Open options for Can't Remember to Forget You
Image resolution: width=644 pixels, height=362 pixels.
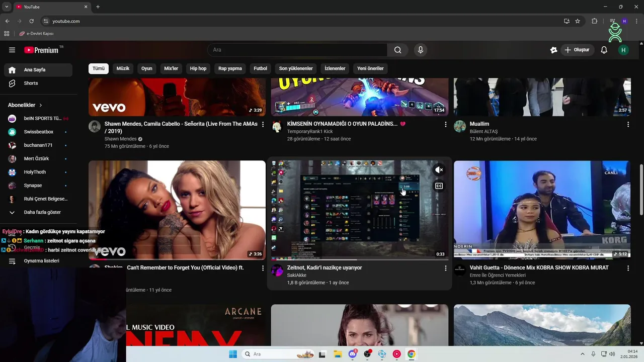[263, 268]
